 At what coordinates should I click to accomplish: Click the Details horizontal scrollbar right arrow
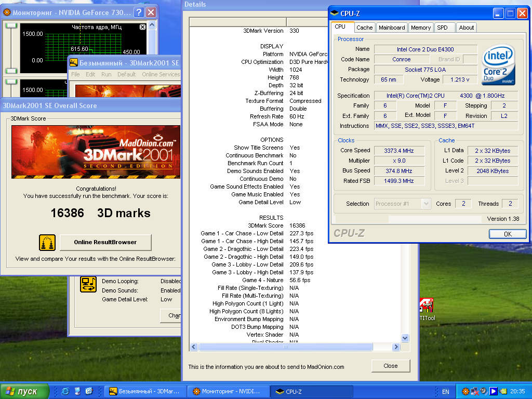click(395, 347)
